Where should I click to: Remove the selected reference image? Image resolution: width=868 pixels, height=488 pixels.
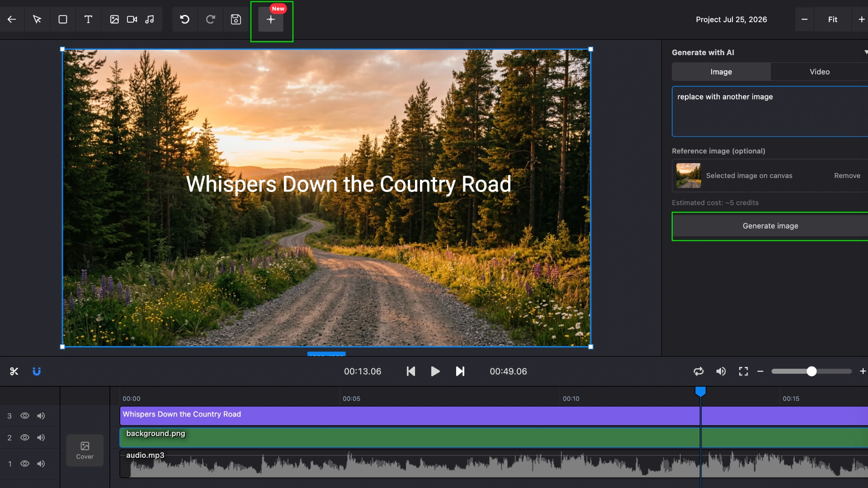[847, 176]
